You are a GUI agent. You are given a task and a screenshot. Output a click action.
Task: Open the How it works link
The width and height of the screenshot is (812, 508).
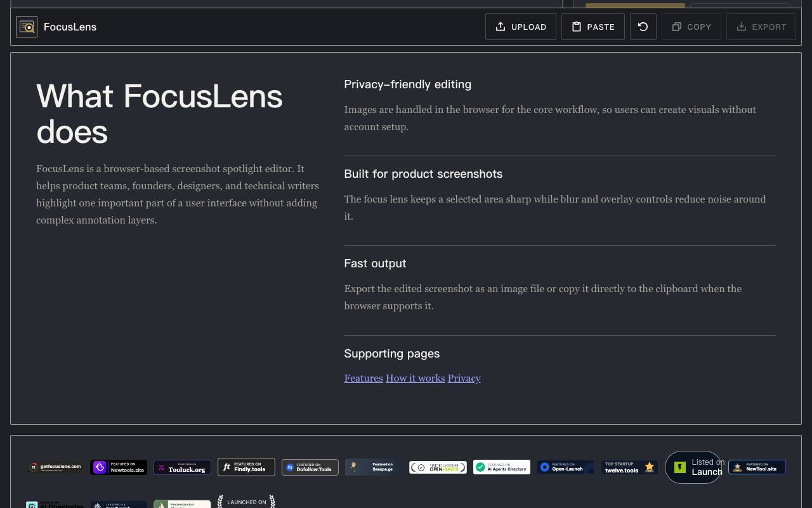416,378
